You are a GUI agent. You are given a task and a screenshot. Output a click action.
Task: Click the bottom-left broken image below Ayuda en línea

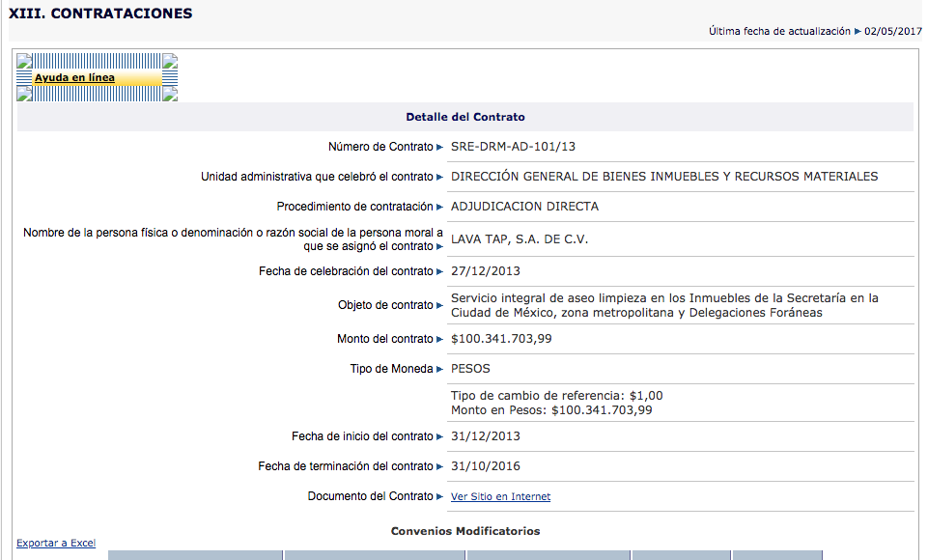(x=25, y=94)
